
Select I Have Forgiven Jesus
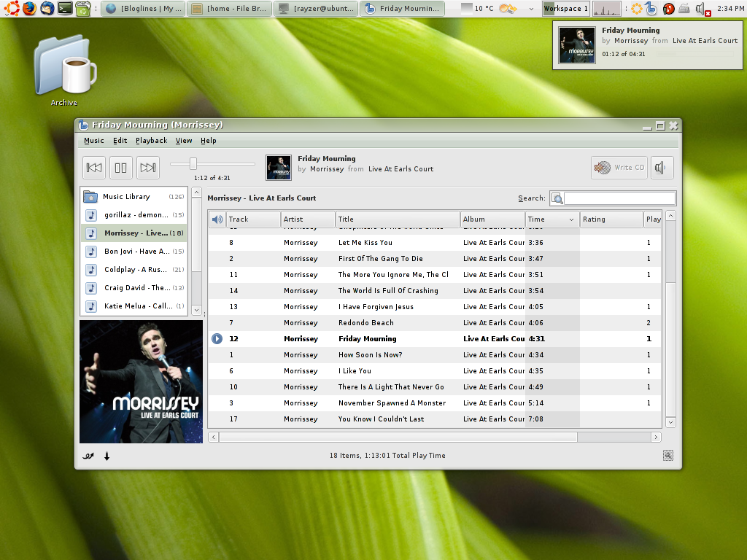click(435, 307)
